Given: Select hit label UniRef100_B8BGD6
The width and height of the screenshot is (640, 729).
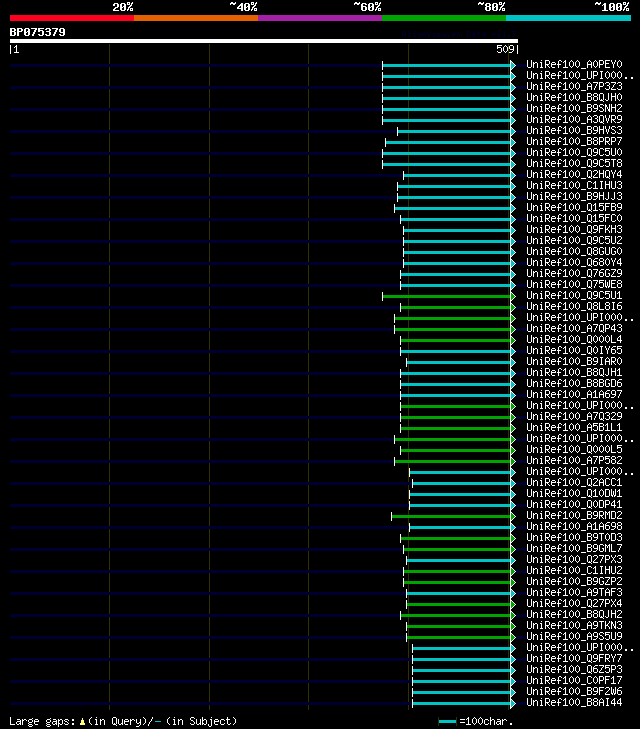Looking at the screenshot, I should pos(574,384).
